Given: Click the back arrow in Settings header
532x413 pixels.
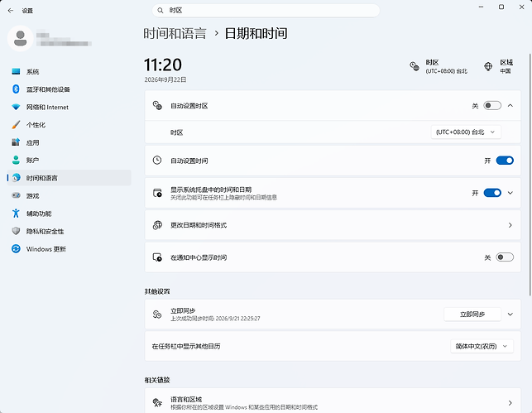Looking at the screenshot, I should [11, 11].
